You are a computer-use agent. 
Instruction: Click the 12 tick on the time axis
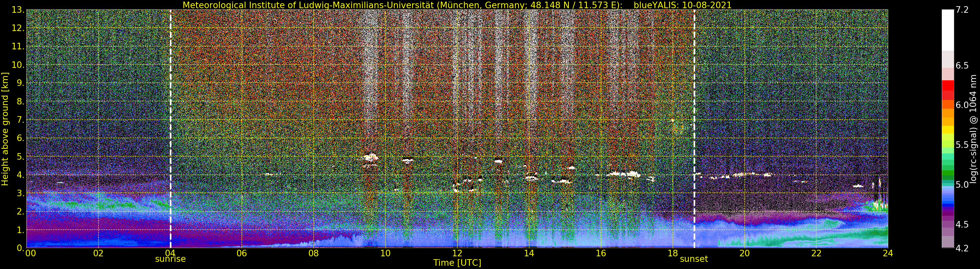[457, 253]
